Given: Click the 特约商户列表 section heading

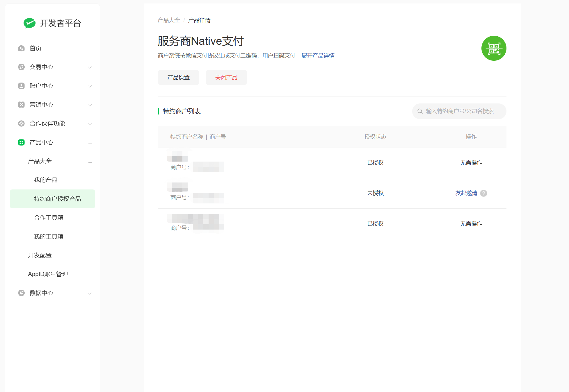Looking at the screenshot, I should pyautogui.click(x=182, y=111).
